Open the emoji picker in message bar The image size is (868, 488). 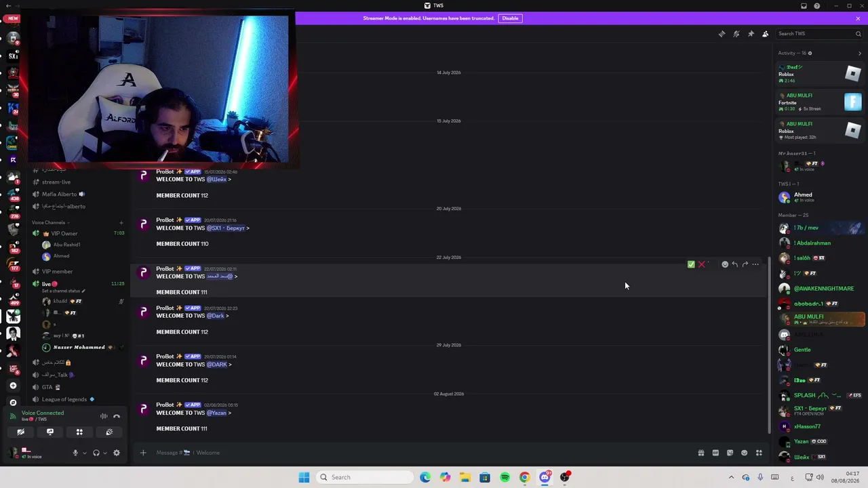tap(745, 453)
